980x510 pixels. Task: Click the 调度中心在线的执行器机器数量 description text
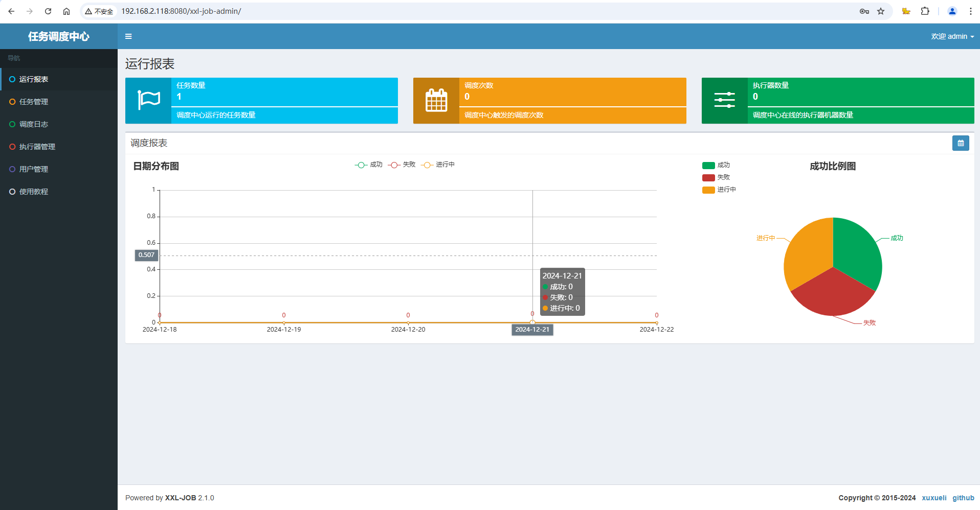pyautogui.click(x=803, y=115)
